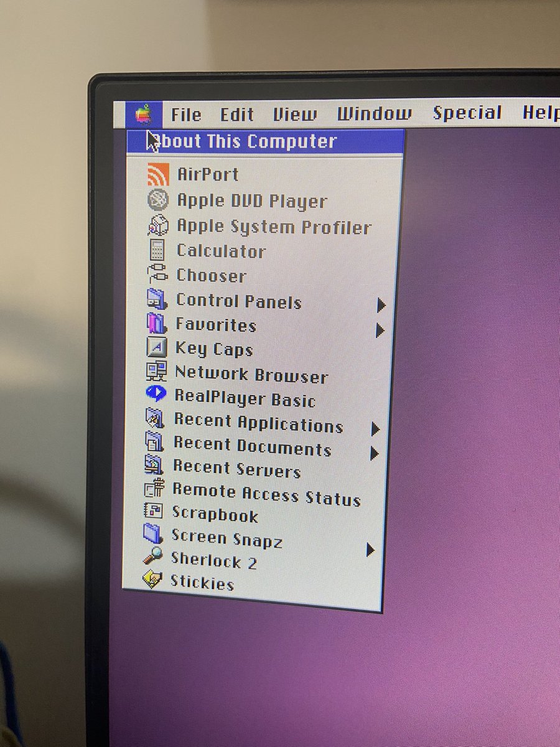
Task: Choose the Key Caps label
Action: [214, 350]
